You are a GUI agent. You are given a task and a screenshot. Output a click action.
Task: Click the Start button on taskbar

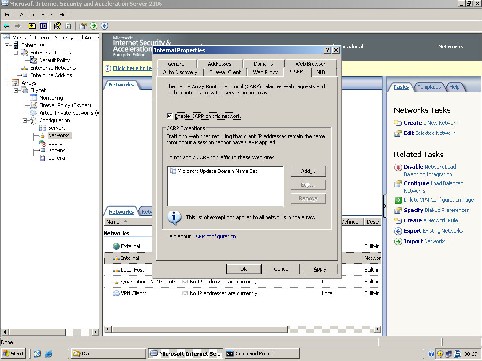click(14, 354)
